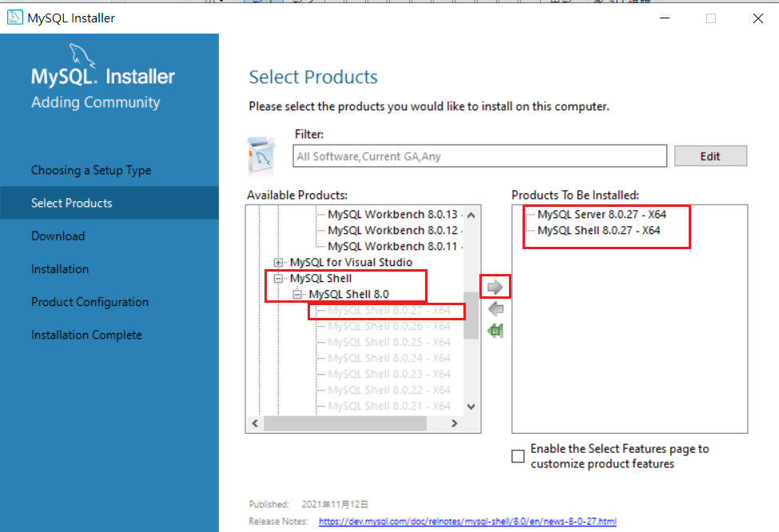Click the MySQL Installer title bar icon

tap(15, 18)
